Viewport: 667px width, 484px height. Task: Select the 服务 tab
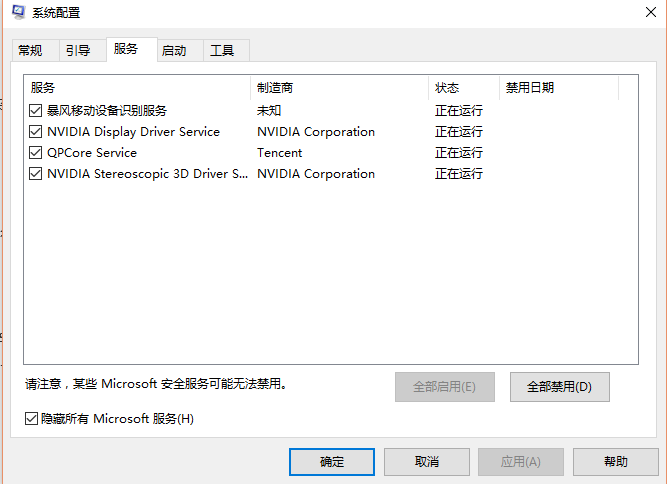coord(126,49)
